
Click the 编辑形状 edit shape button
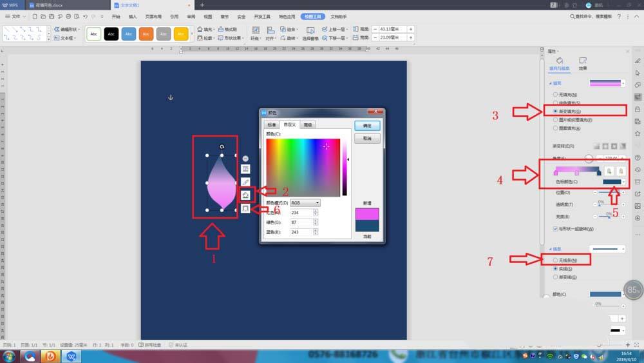tap(67, 29)
